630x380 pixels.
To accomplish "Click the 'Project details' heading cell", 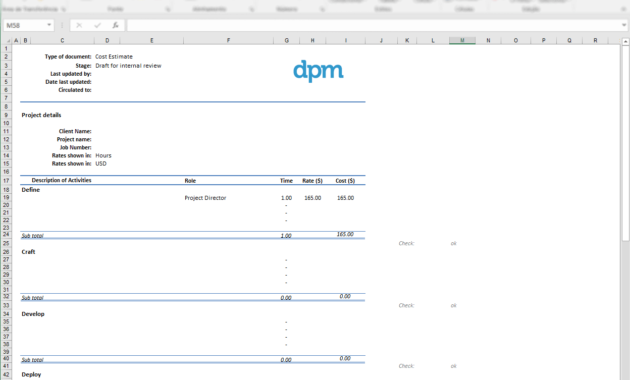I will pyautogui.click(x=41, y=115).
